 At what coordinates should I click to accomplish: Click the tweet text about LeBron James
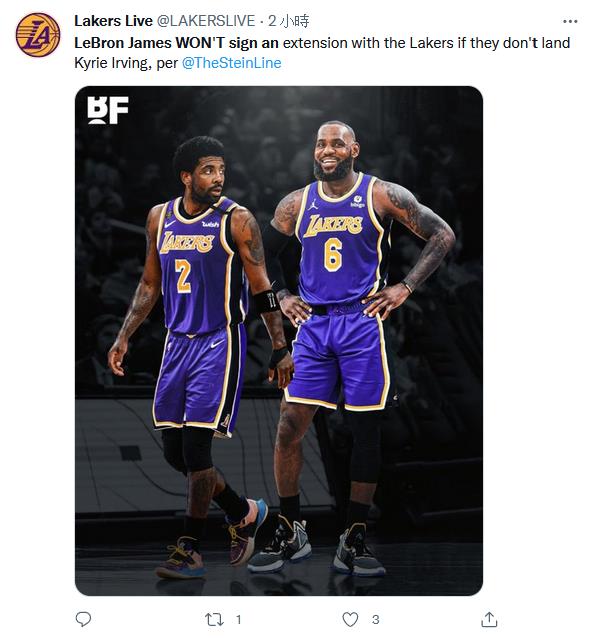tap(322, 53)
